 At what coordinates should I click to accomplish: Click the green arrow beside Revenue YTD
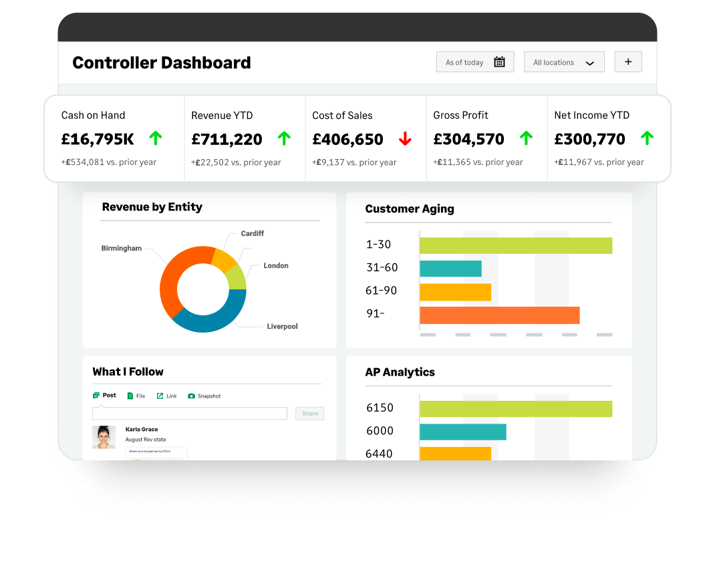click(284, 138)
